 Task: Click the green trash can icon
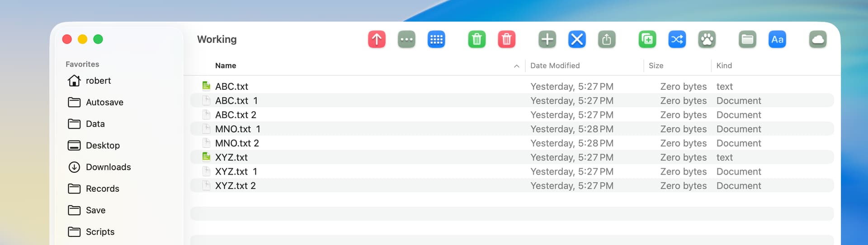tap(476, 39)
